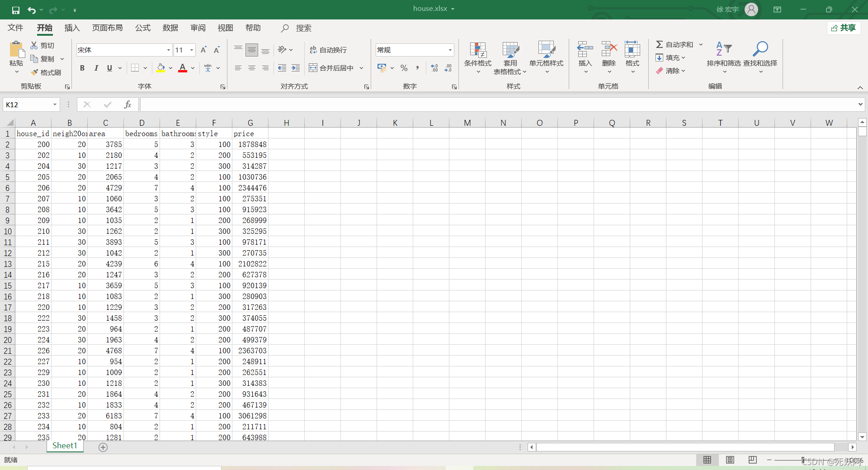The image size is (868, 470).
Task: Toggle left text alignment
Action: click(238, 68)
